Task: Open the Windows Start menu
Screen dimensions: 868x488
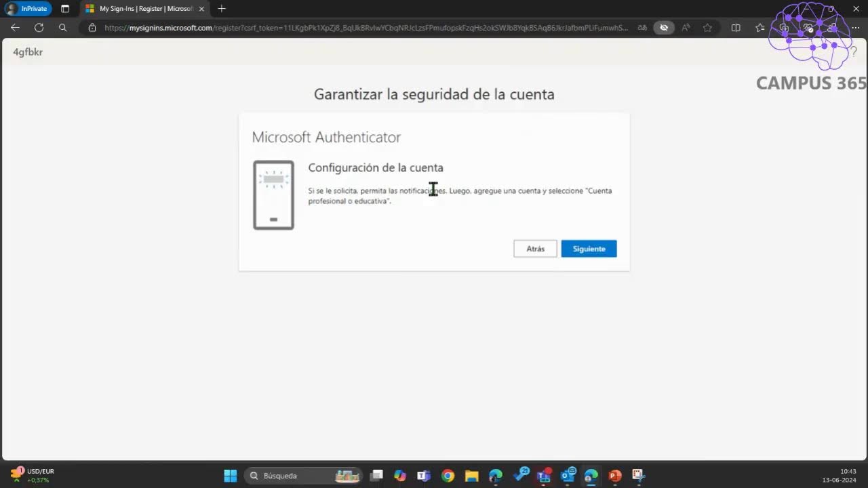Action: (231, 476)
